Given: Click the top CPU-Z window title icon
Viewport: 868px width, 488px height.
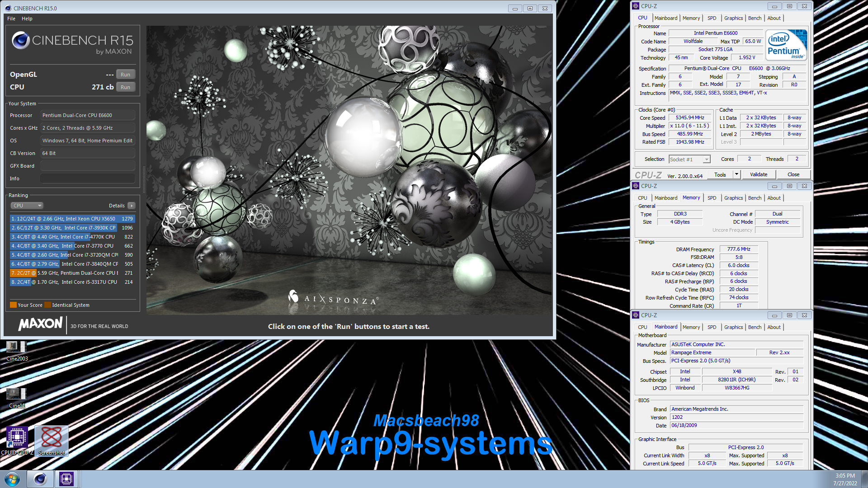Looking at the screenshot, I should pos(636,6).
